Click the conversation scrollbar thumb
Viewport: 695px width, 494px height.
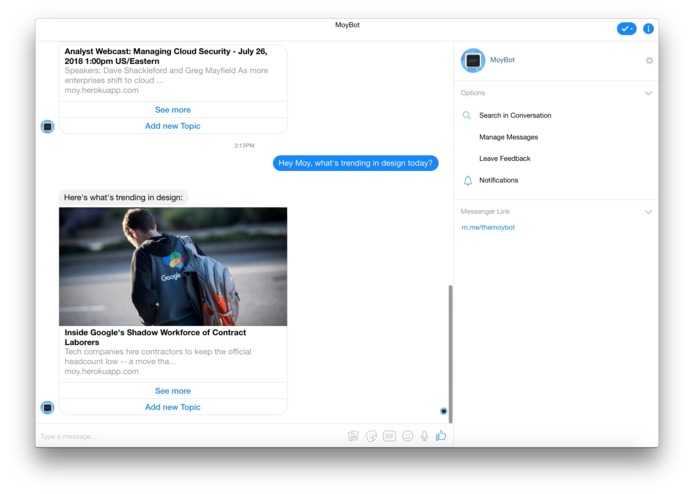click(x=450, y=354)
